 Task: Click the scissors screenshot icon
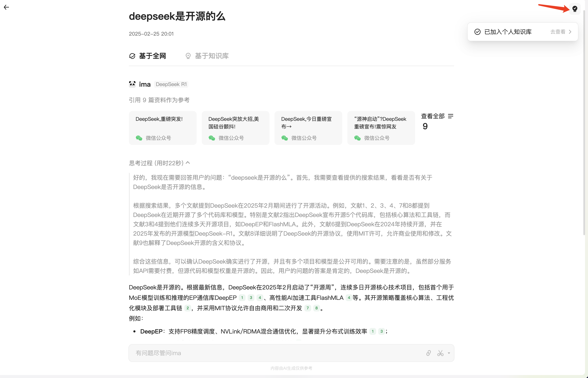[x=440, y=353]
